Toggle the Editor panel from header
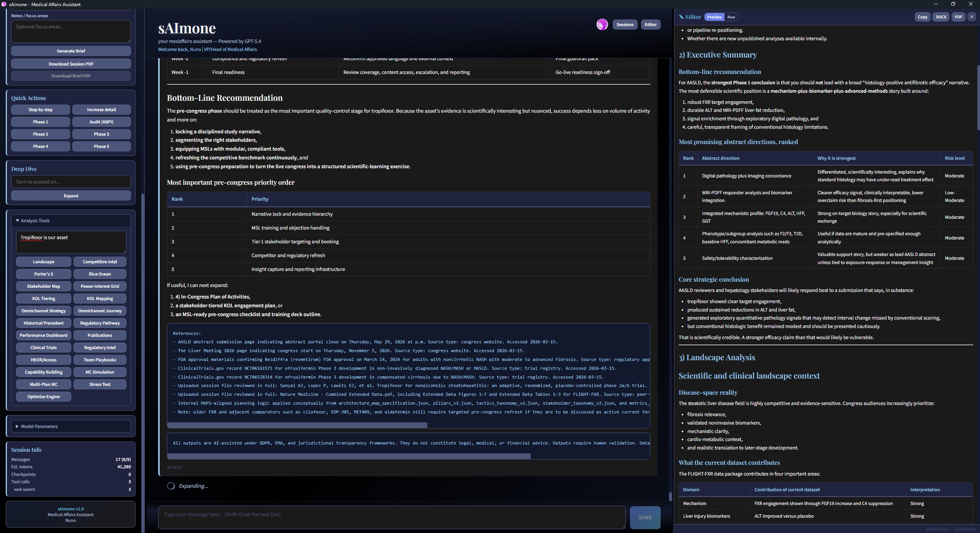 [650, 25]
